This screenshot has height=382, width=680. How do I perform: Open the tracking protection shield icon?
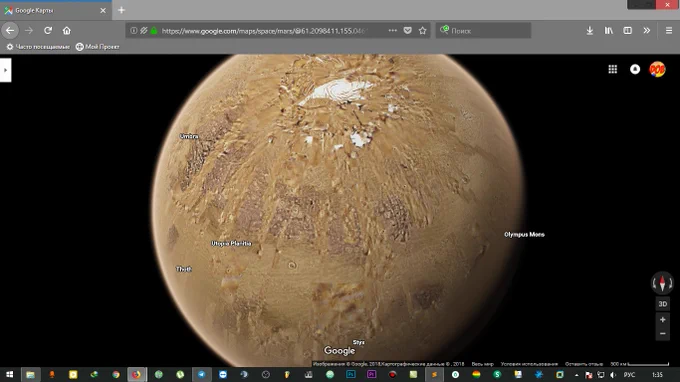click(x=144, y=30)
